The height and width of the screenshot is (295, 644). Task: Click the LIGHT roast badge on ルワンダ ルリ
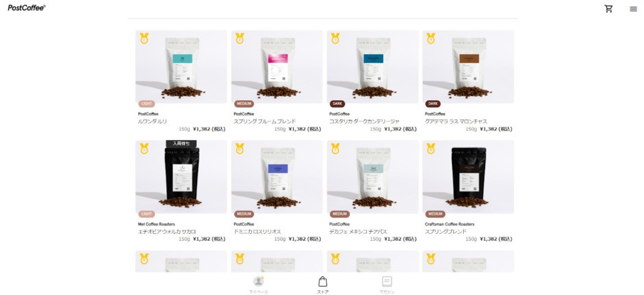click(147, 104)
